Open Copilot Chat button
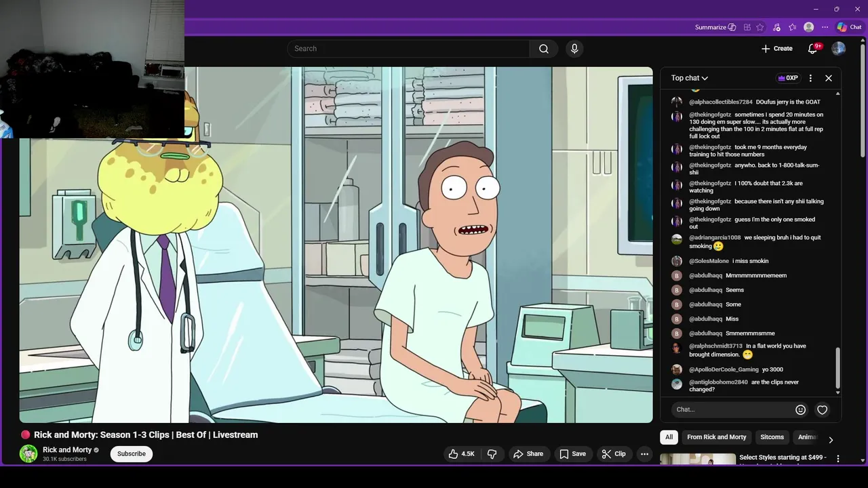This screenshot has height=488, width=868. (x=849, y=27)
